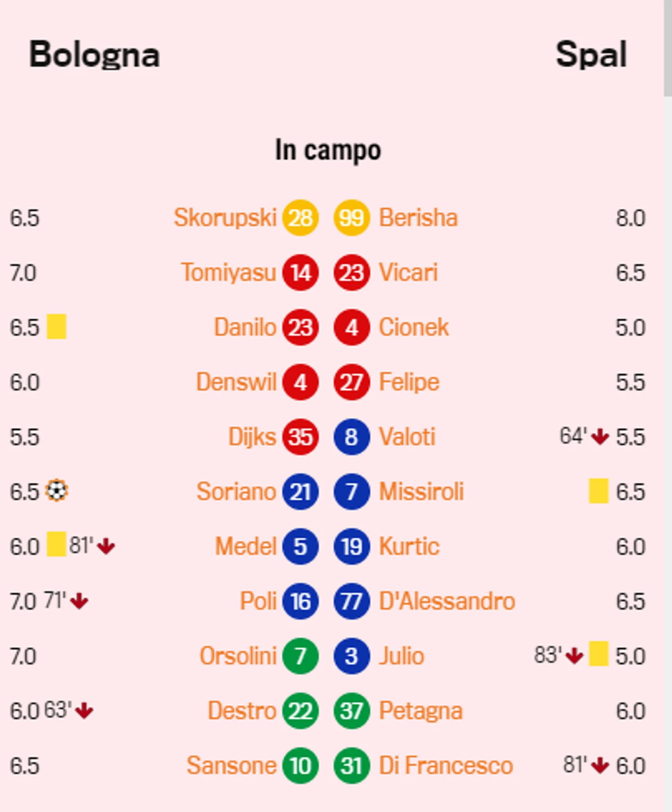Click Valoti's substitution arrow at 64'
Viewport: 672px width, 812px height.
coord(600,436)
